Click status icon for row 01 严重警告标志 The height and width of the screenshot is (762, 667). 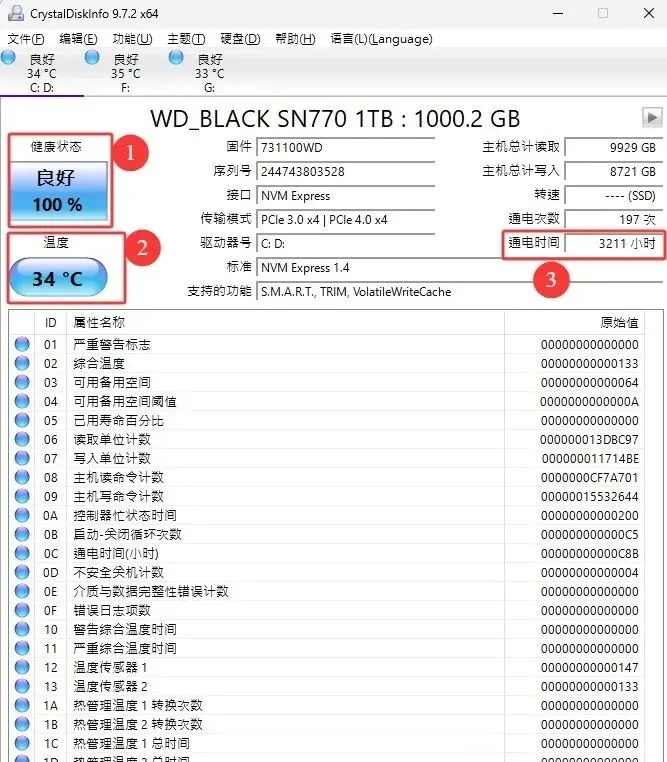coord(22,344)
